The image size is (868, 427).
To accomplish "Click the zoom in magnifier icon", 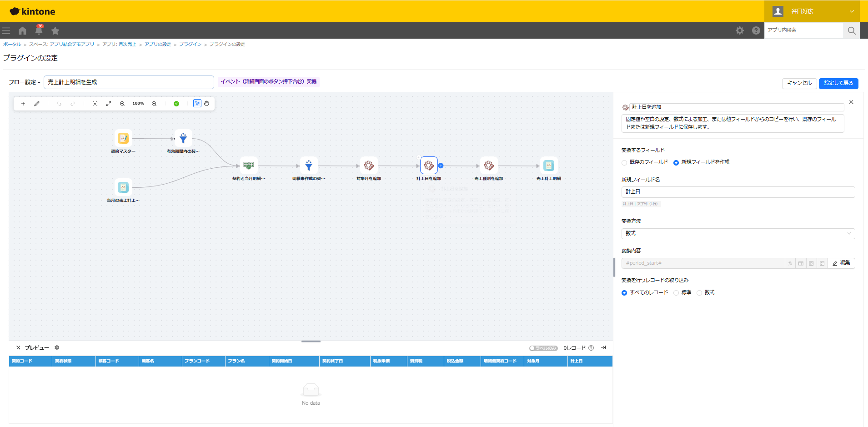I will (122, 104).
